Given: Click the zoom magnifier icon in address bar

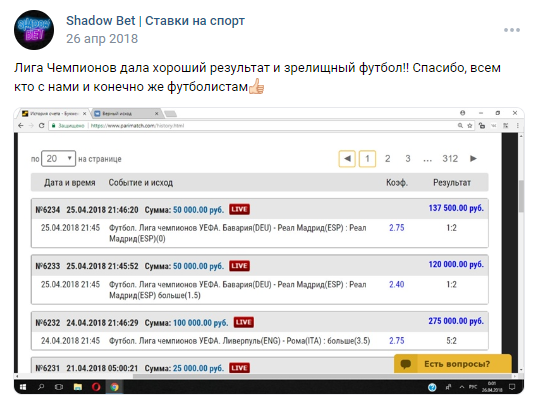Looking at the screenshot, I should [460, 126].
